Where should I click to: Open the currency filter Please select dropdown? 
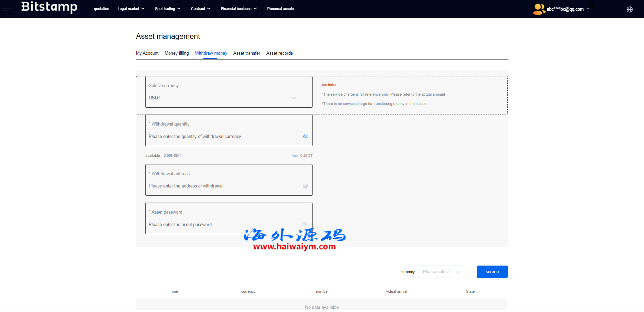click(x=441, y=272)
